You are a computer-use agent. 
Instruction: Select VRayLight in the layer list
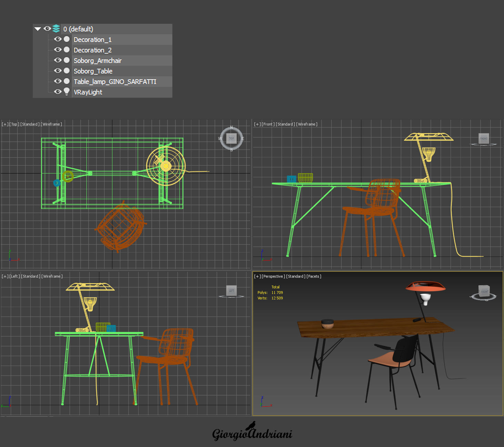coord(88,92)
